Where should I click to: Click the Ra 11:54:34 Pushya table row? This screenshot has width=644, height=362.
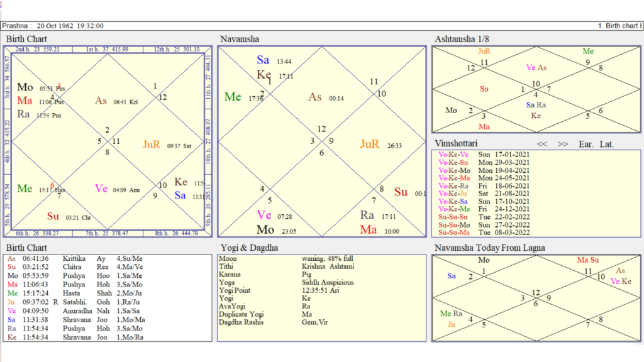click(x=75, y=329)
